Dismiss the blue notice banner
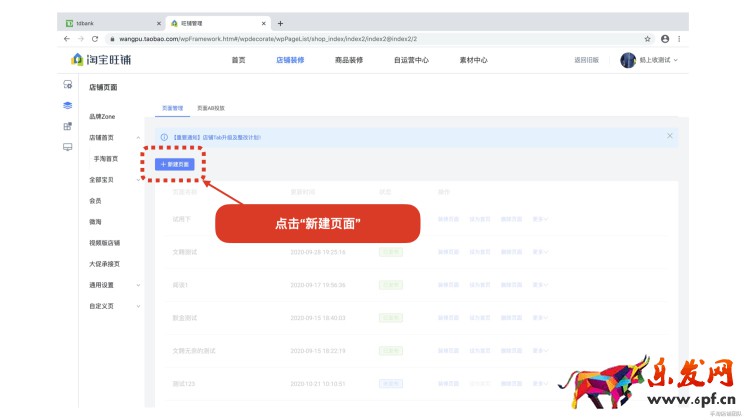Screen dimensions: 746x420 coord(670,135)
